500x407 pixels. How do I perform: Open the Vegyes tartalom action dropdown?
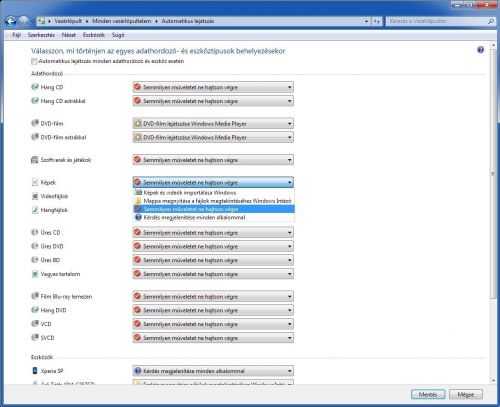pyautogui.click(x=213, y=274)
